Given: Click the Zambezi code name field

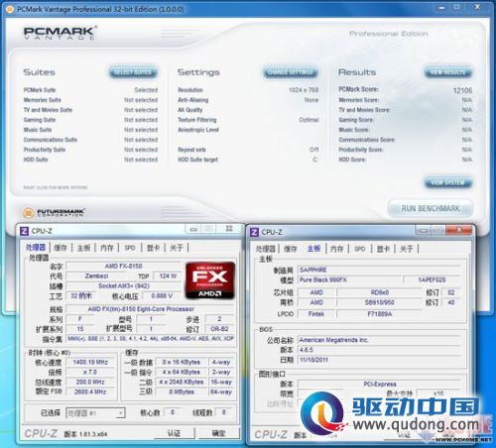Looking at the screenshot, I should 96,276.
